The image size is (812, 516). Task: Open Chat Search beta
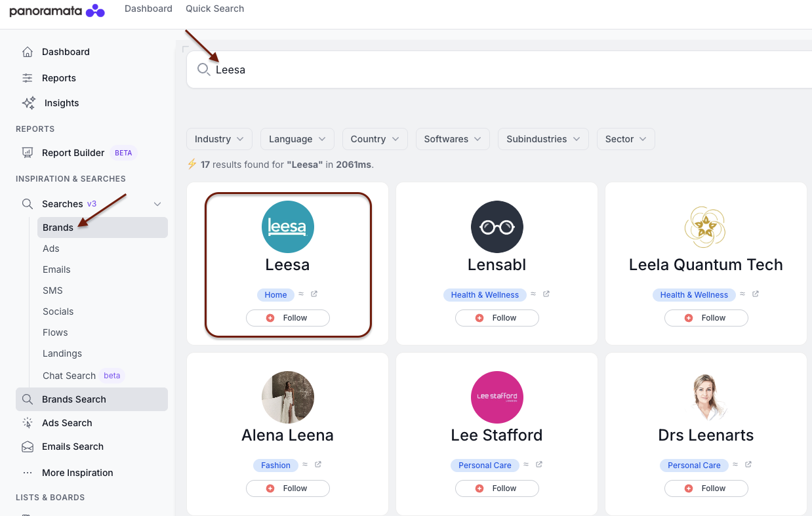(x=83, y=376)
